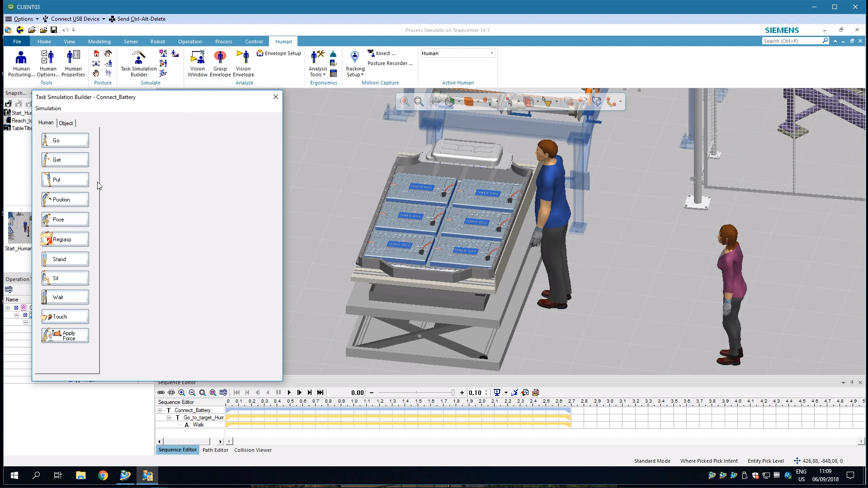Switch to the Object tab
Viewport: 868px width, 488px height.
pos(66,123)
